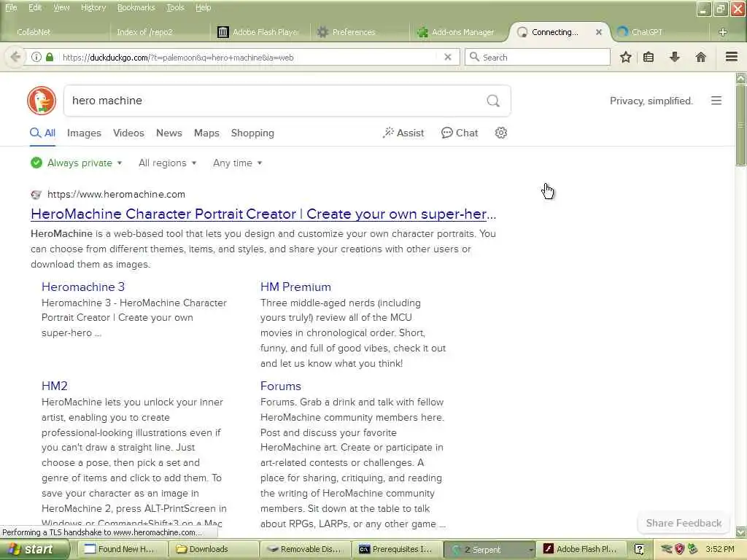Expand the Any time filter
Image resolution: width=747 pixels, height=560 pixels.
tap(237, 163)
